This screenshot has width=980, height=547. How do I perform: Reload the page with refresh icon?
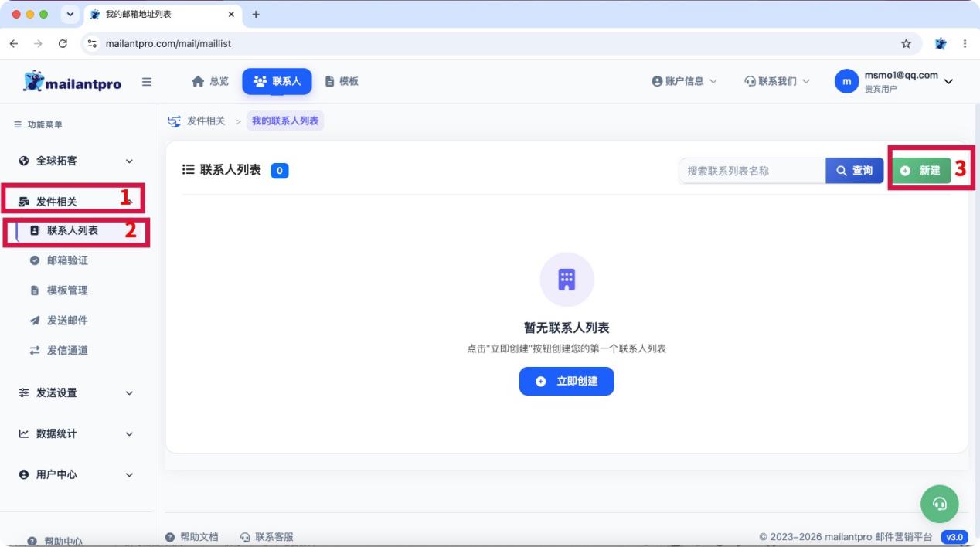coord(63,44)
